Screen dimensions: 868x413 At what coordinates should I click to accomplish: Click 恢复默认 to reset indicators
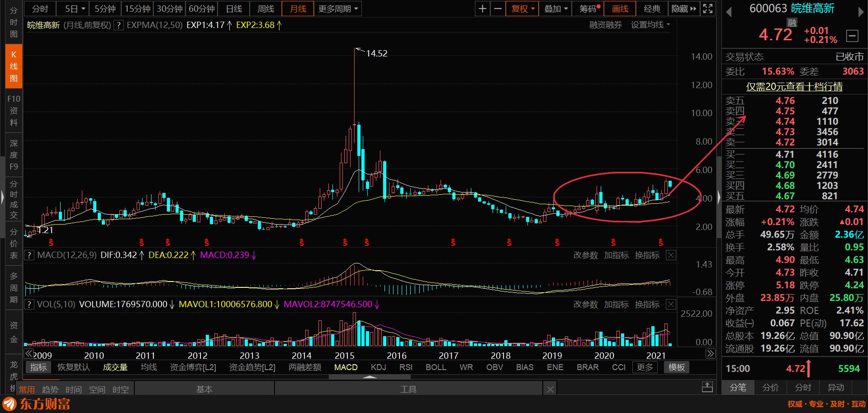(x=74, y=367)
